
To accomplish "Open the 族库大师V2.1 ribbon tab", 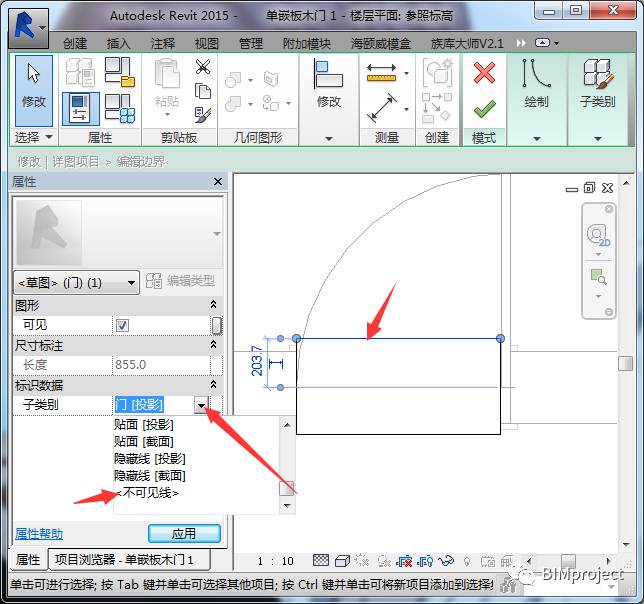I will (x=467, y=43).
